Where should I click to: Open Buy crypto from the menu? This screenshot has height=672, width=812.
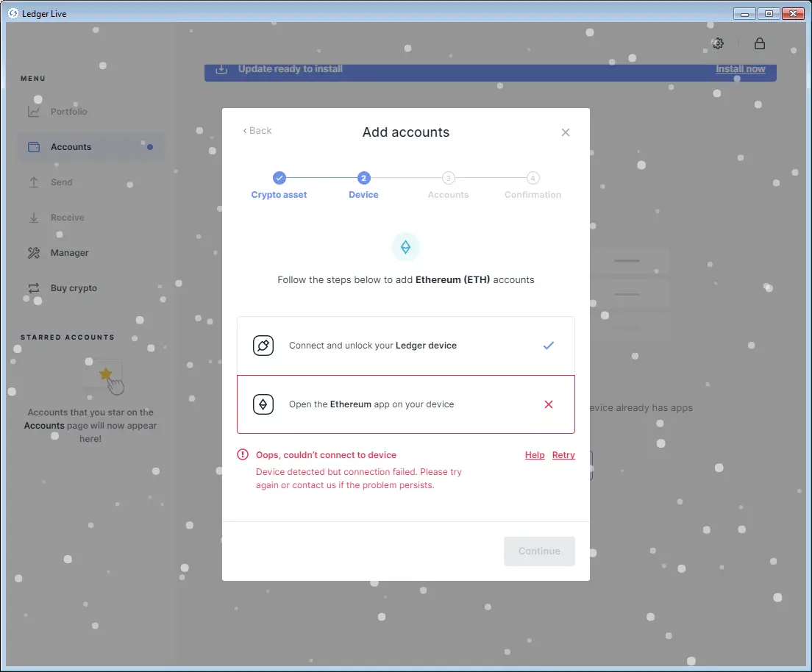point(91,288)
